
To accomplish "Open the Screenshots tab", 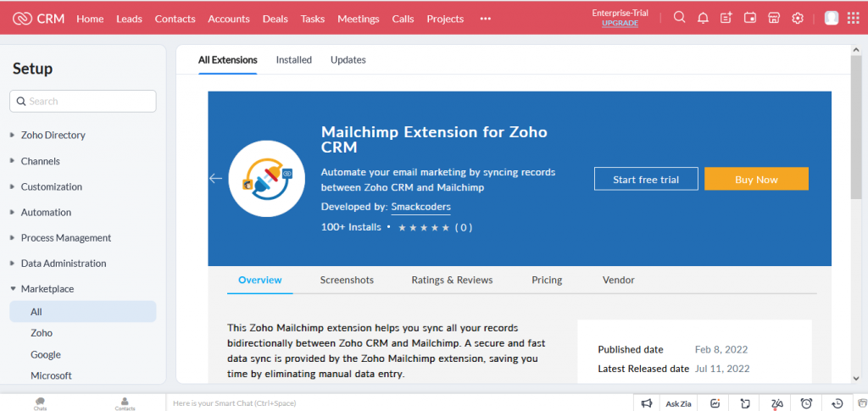I will coord(347,280).
